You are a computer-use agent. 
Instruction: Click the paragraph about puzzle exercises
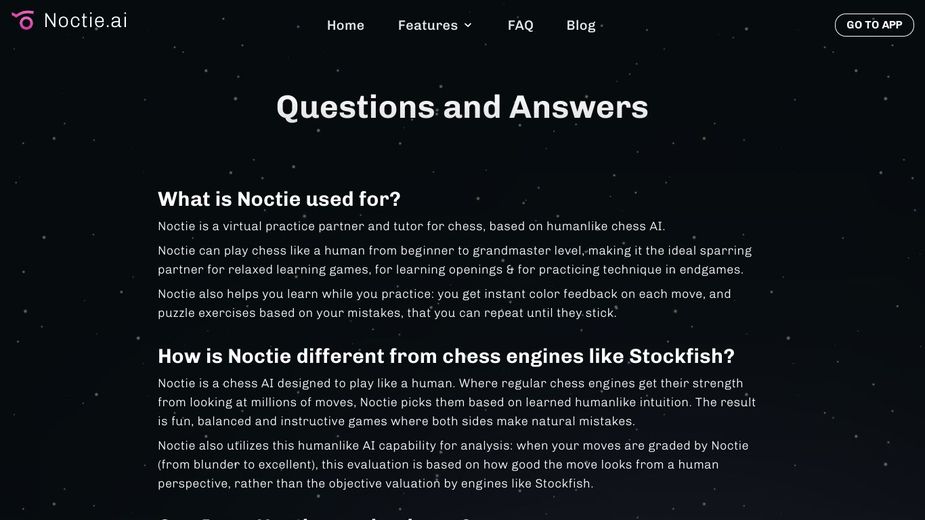[x=444, y=303]
